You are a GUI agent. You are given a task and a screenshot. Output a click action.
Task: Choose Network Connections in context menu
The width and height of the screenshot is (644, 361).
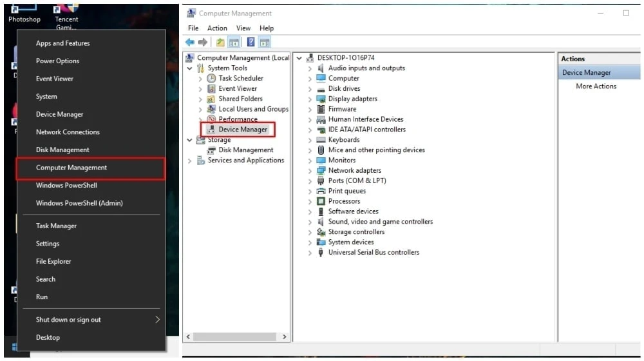pos(91,132)
